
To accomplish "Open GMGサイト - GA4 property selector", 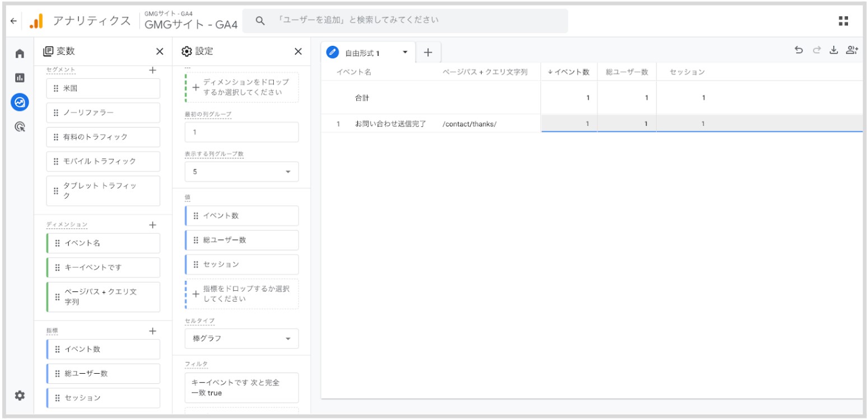I will (191, 21).
